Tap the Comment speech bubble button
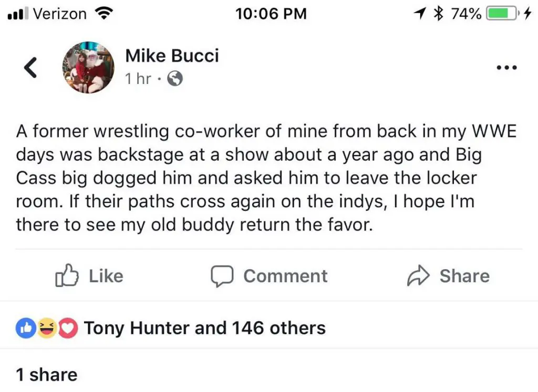The height and width of the screenshot is (392, 538). point(269,276)
